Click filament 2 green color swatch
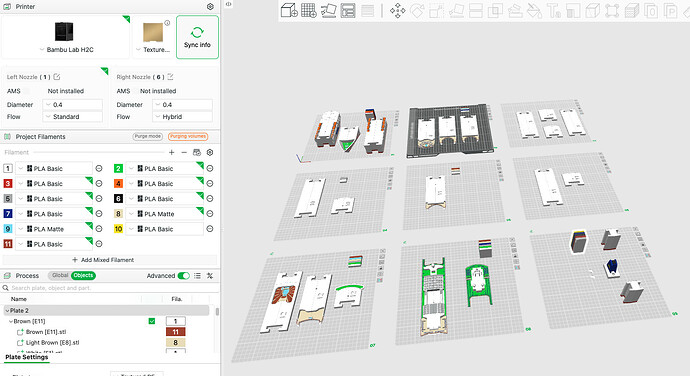The width and height of the screenshot is (690, 376). pyautogui.click(x=118, y=169)
